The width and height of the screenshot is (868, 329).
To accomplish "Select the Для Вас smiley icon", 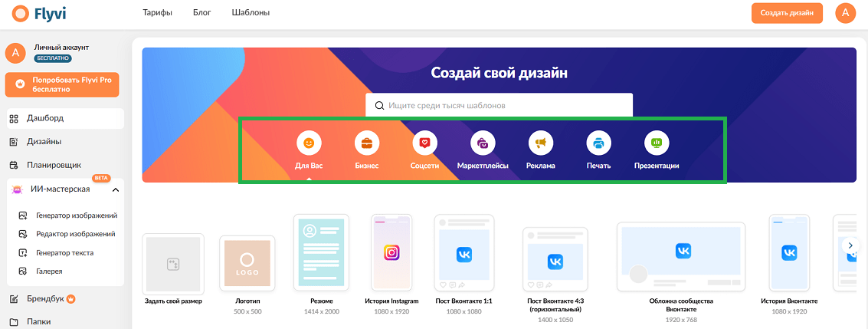I will pyautogui.click(x=309, y=143).
